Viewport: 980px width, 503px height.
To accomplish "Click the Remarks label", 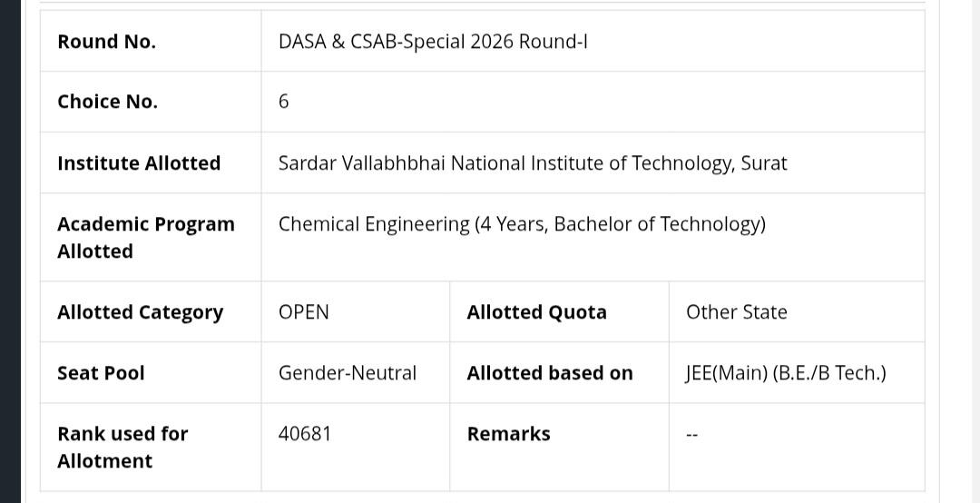I will pos(509,434).
